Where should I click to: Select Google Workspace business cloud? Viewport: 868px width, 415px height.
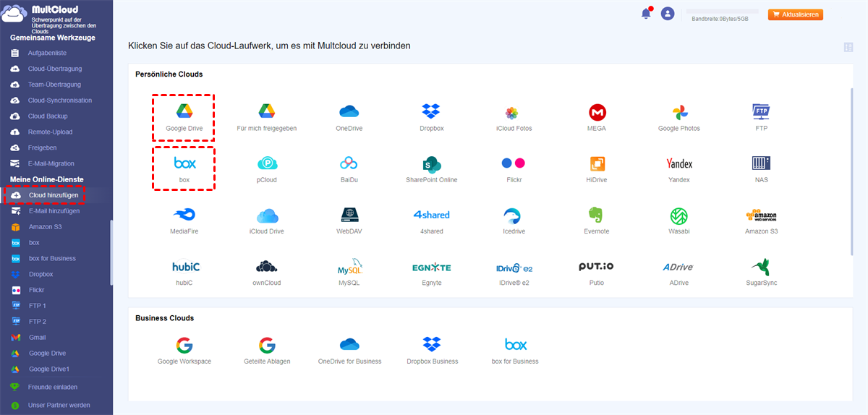(184, 344)
